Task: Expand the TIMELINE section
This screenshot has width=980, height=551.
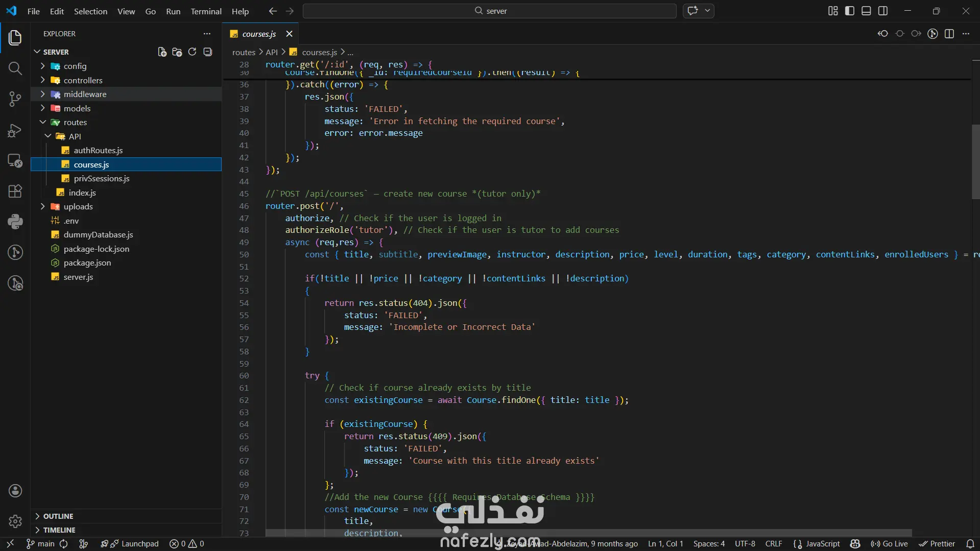Action: pos(126,530)
